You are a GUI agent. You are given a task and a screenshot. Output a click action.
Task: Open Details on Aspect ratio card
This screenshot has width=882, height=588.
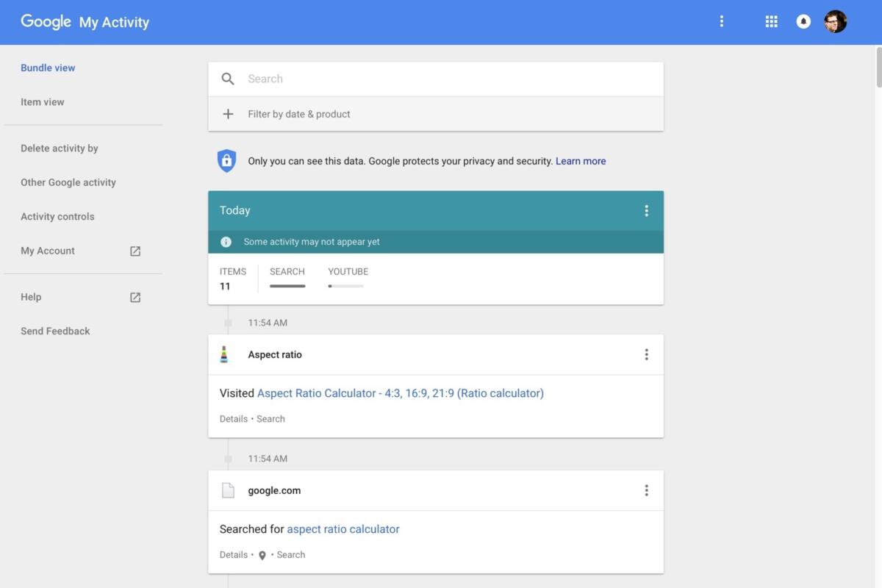[x=234, y=419]
